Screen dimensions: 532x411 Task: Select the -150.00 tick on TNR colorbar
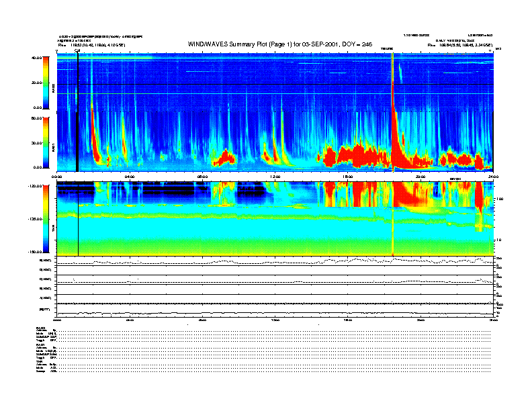point(35,252)
